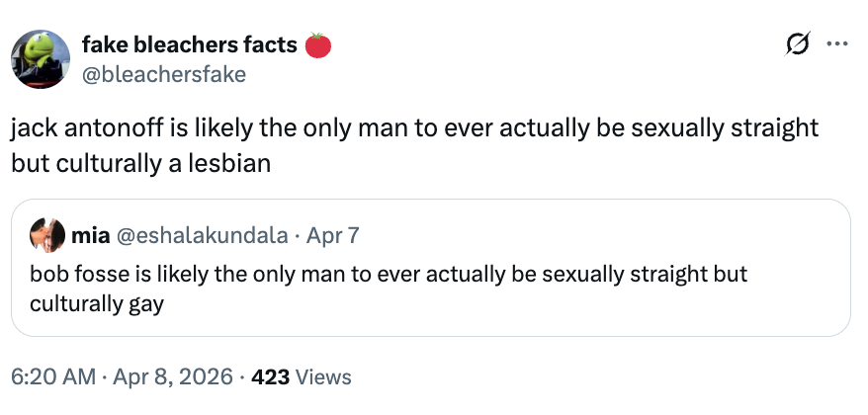Open the 6:20 AM timestamp link
Screen dimensions: 868x415
point(53,376)
